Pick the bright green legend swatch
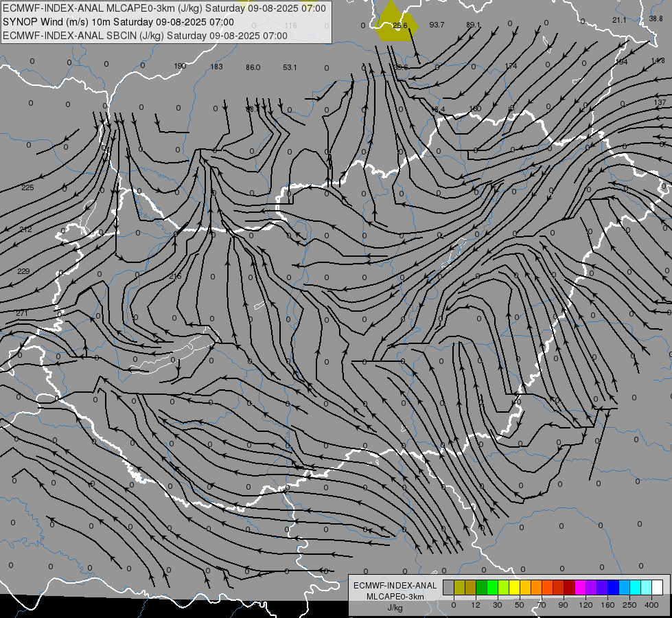The width and height of the screenshot is (672, 618). pos(492,588)
